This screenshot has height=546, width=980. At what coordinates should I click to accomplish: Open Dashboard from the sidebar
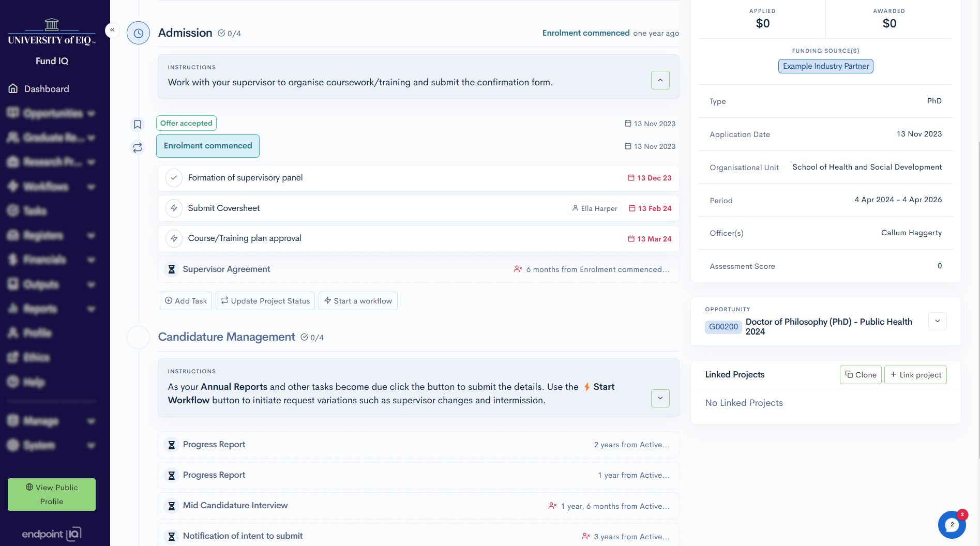tap(47, 89)
